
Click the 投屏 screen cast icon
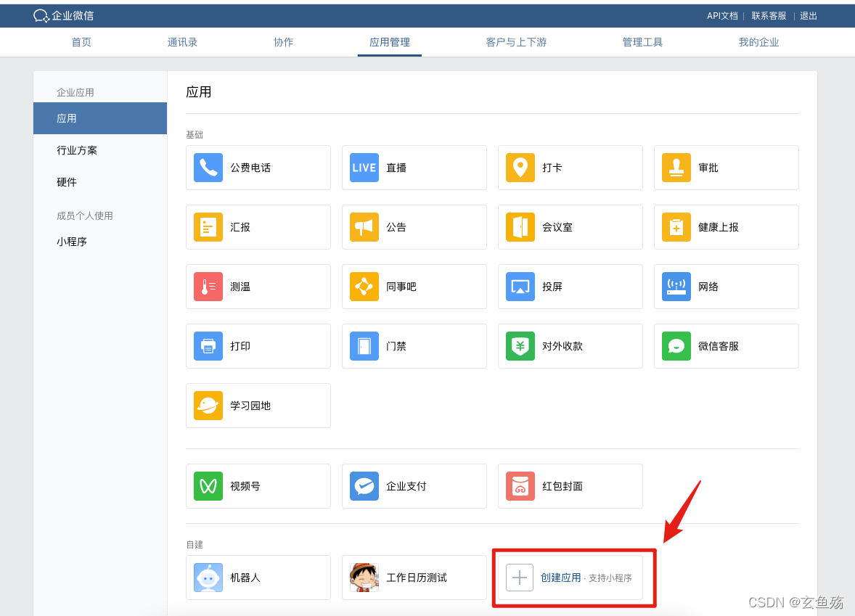[x=520, y=286]
